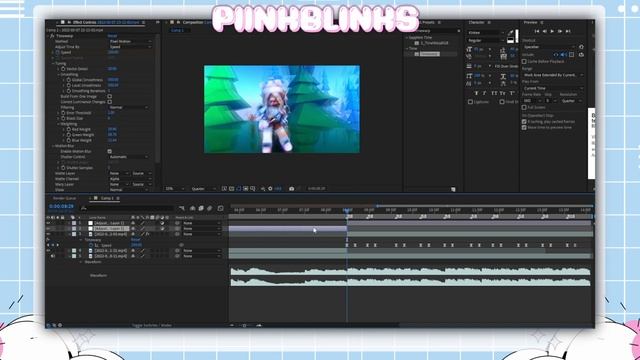Switch to the Render Queue tab
This screenshot has height=360, width=640.
(x=64, y=198)
